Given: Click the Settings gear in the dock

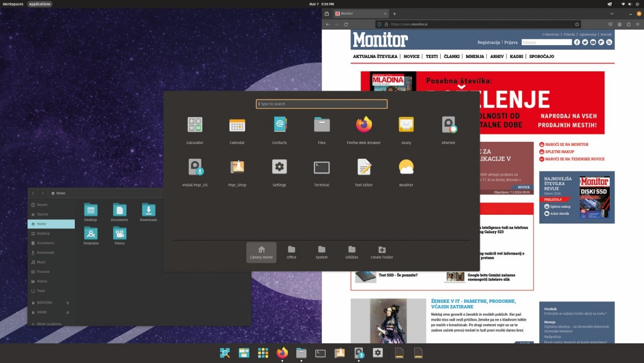Looking at the screenshot, I should (378, 353).
